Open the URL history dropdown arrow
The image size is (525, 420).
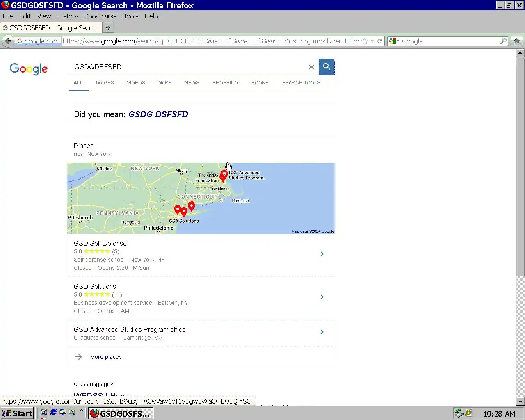(372, 41)
